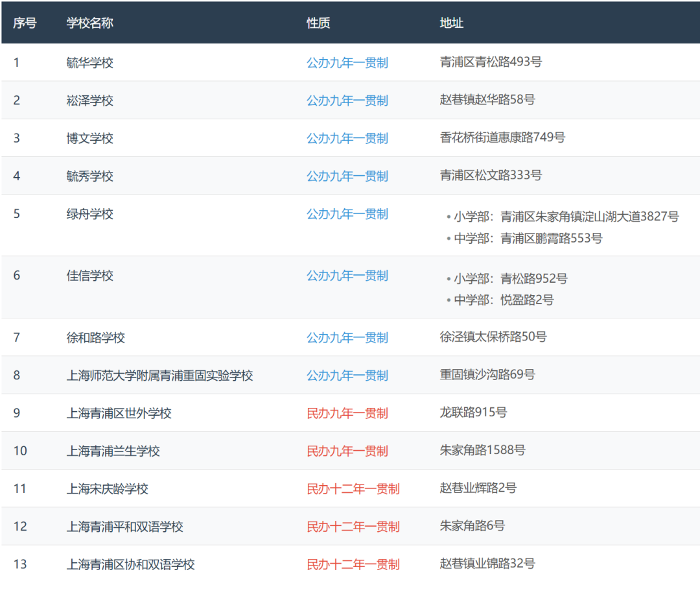Click 公办九年一贯制 in 绿舟学校 row
The width and height of the screenshot is (700, 598).
[x=347, y=214]
